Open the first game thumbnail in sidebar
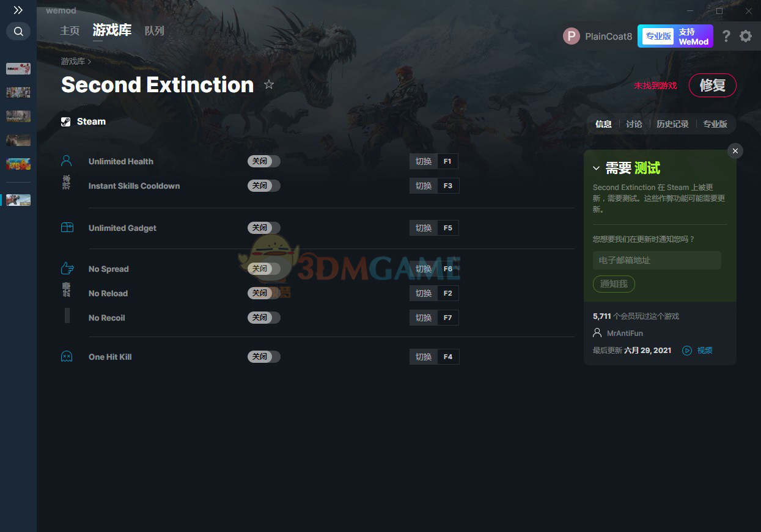761x532 pixels. pyautogui.click(x=18, y=68)
